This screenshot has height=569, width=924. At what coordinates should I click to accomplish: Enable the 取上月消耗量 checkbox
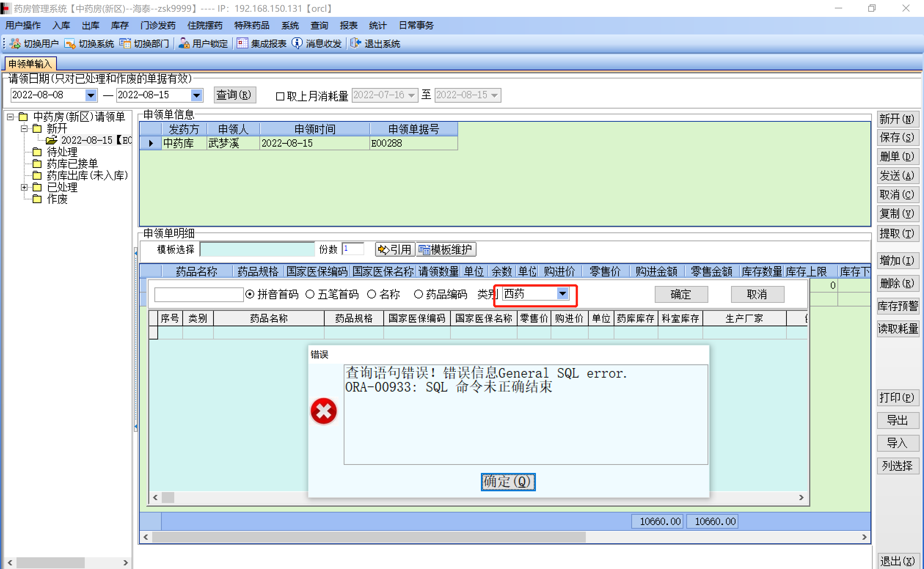[x=280, y=96]
